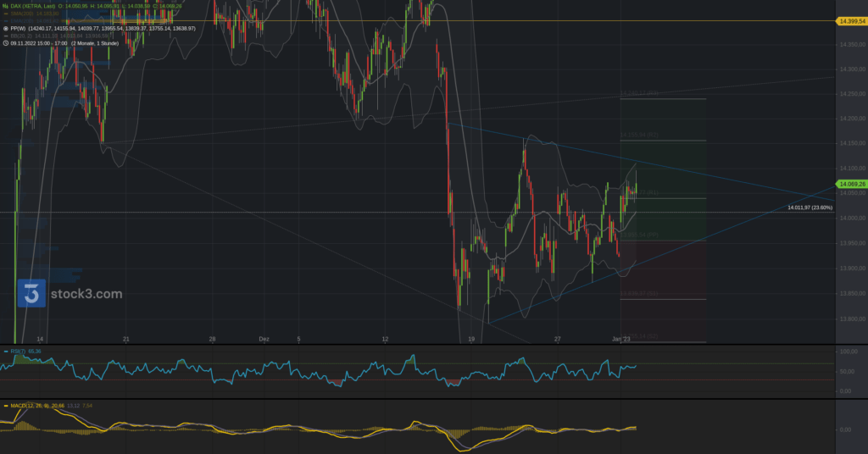Click the stock3 logo watermark
868x454 pixels.
70,294
